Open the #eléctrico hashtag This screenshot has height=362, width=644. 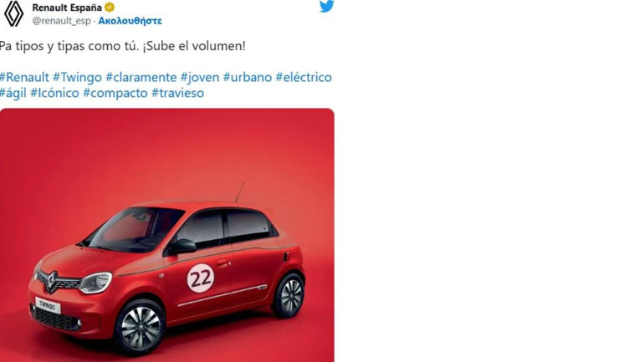pyautogui.click(x=304, y=77)
